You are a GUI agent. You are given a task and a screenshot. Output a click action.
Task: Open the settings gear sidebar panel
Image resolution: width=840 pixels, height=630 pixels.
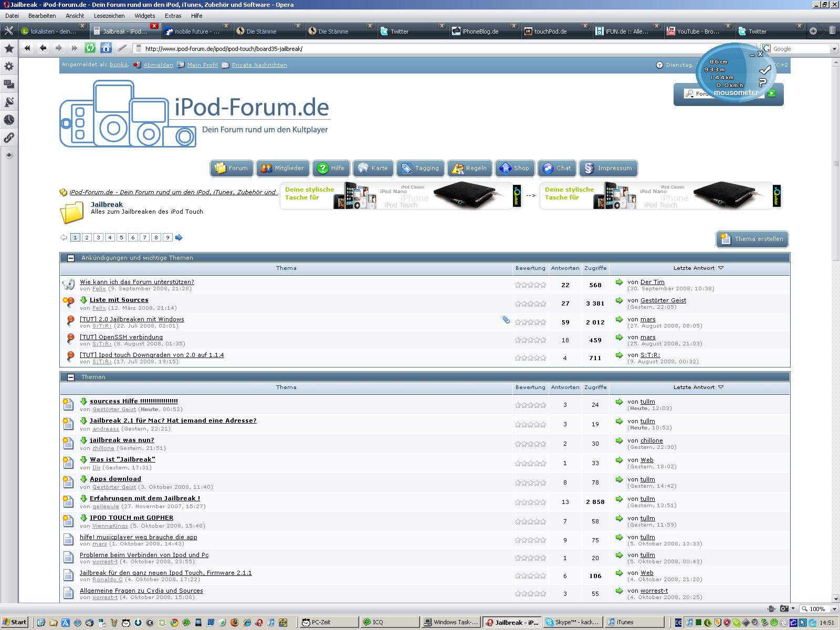click(9, 67)
